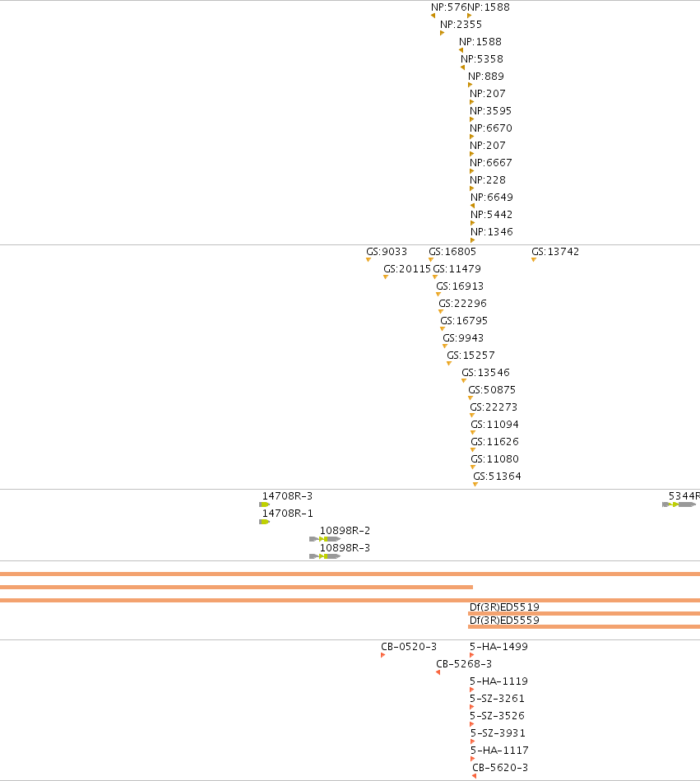Open the 5-SZ-3931 entry
This screenshot has width=700, height=781.
point(498,732)
